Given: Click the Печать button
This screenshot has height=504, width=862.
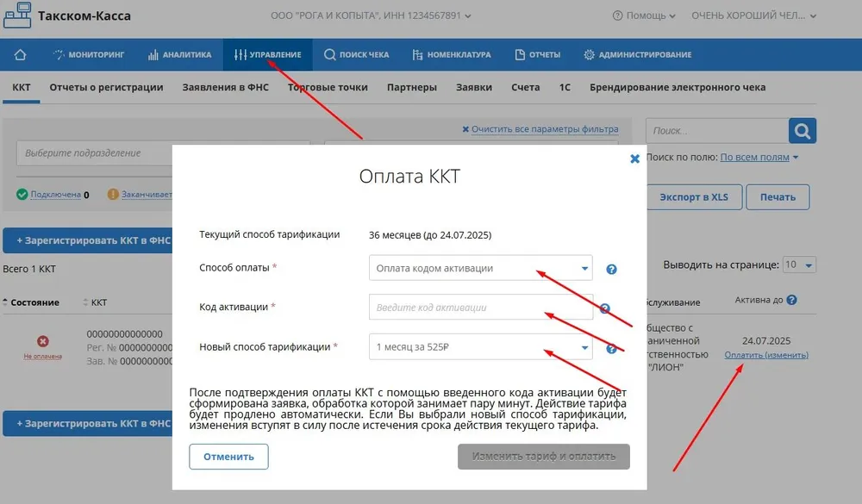Looking at the screenshot, I should click(778, 197).
